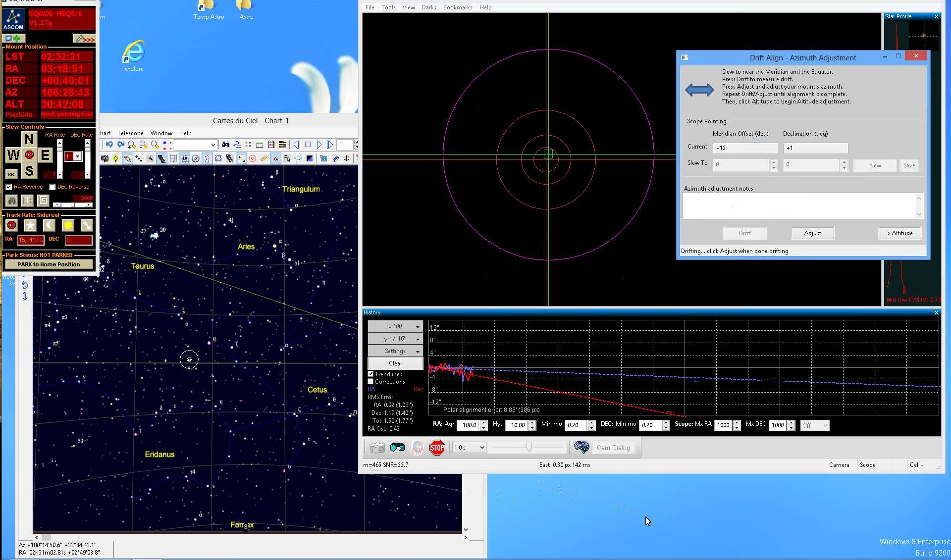Click the Adjust button after drifting
Viewport: 951px width, 560px height.
click(x=812, y=233)
